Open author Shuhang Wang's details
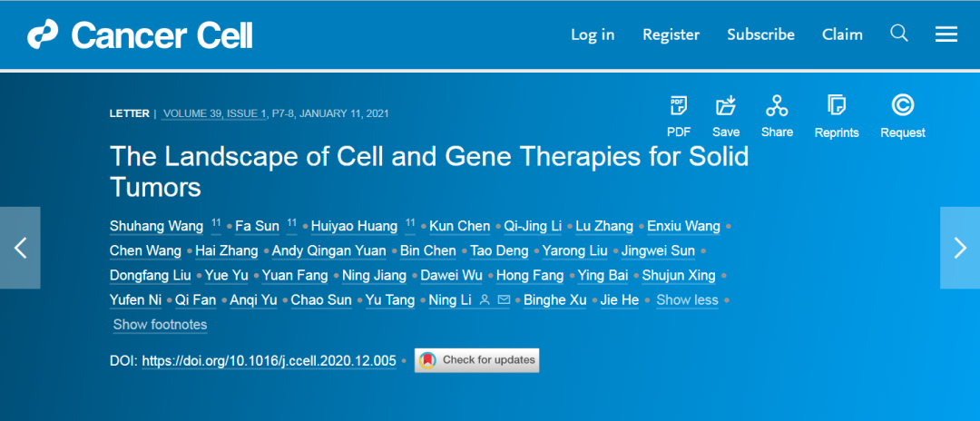The width and height of the screenshot is (980, 421). point(156,226)
